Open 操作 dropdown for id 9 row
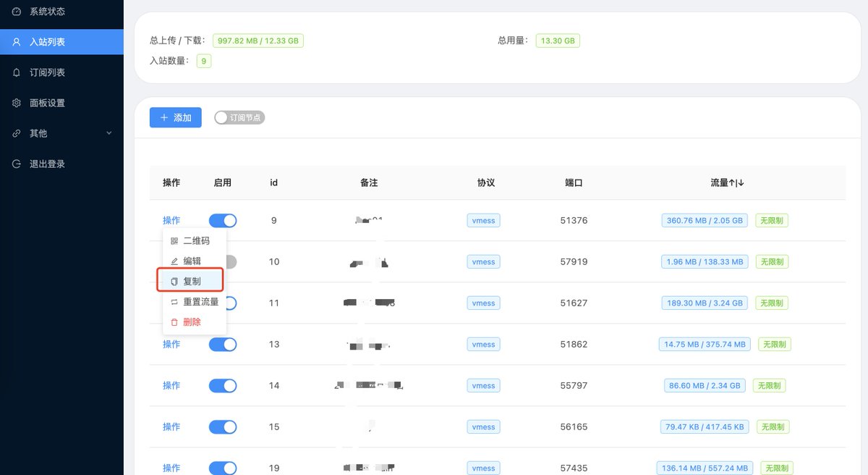The image size is (868, 475). click(171, 221)
